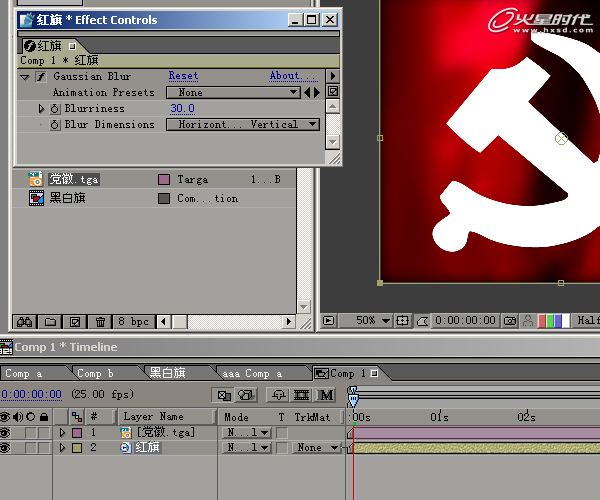Open the Mode dropdown for 红旗 layer
Screen dimensions: 600x500
(247, 448)
